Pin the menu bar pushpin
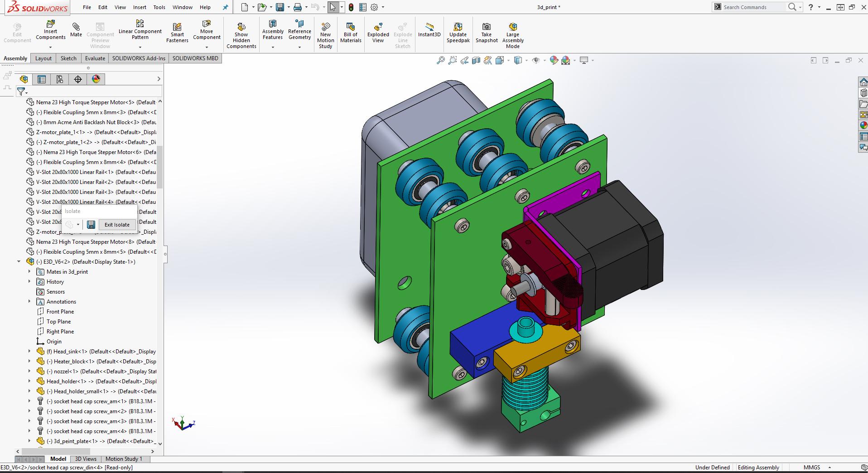This screenshot has width=868, height=473. pyautogui.click(x=225, y=7)
